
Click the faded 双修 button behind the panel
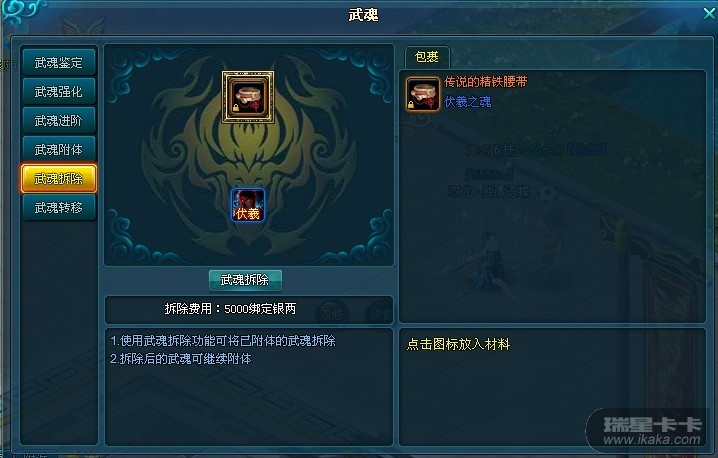click(332, 314)
